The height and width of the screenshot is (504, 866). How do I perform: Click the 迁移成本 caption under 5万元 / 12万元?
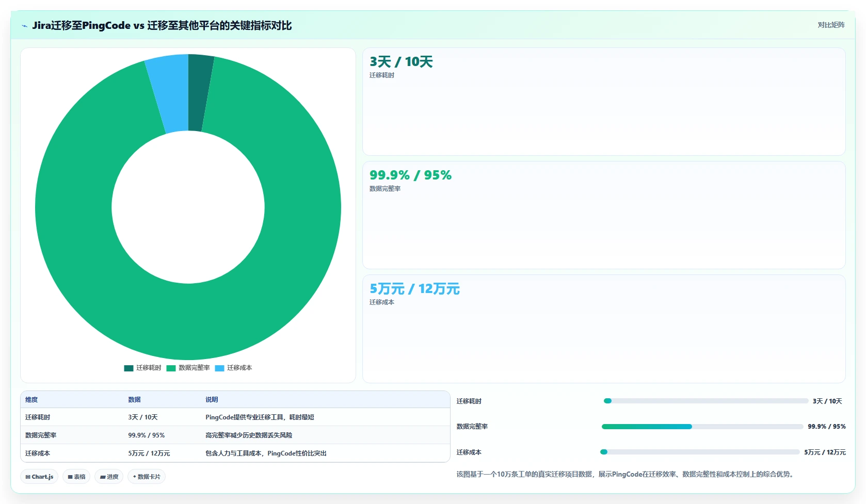pyautogui.click(x=382, y=302)
